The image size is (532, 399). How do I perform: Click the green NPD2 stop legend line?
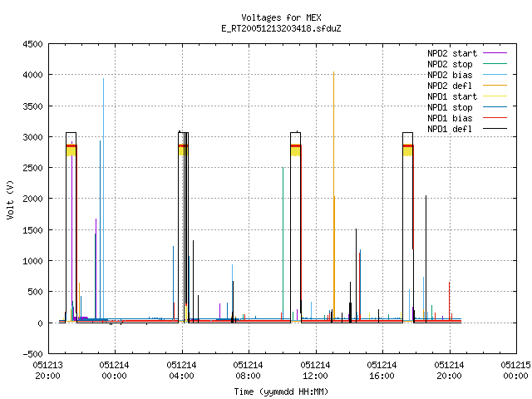click(x=495, y=64)
